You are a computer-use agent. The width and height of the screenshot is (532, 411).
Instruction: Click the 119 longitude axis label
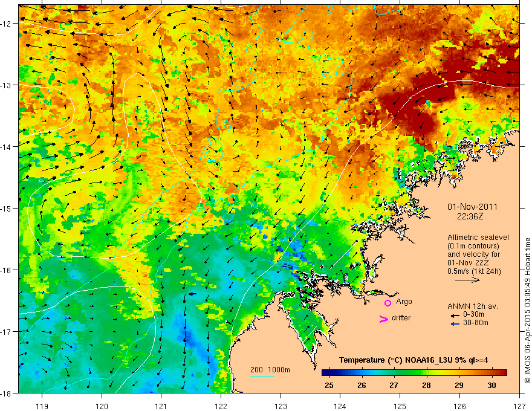(42, 406)
